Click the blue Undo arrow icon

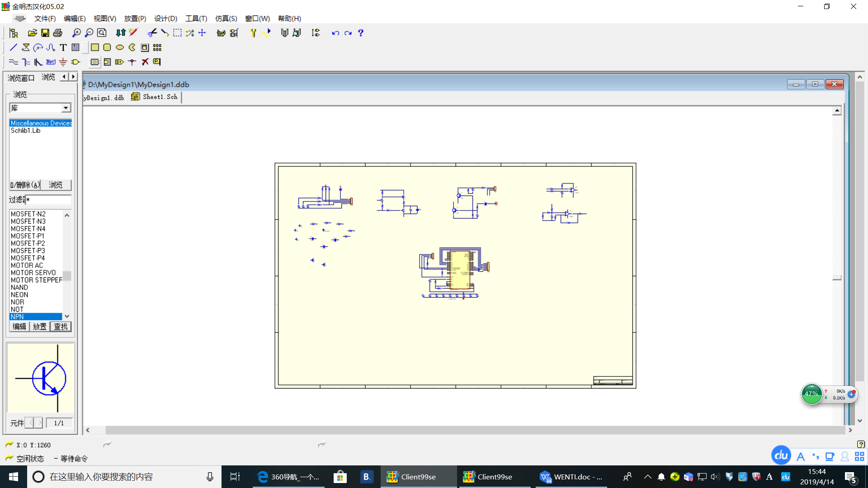tap(335, 33)
